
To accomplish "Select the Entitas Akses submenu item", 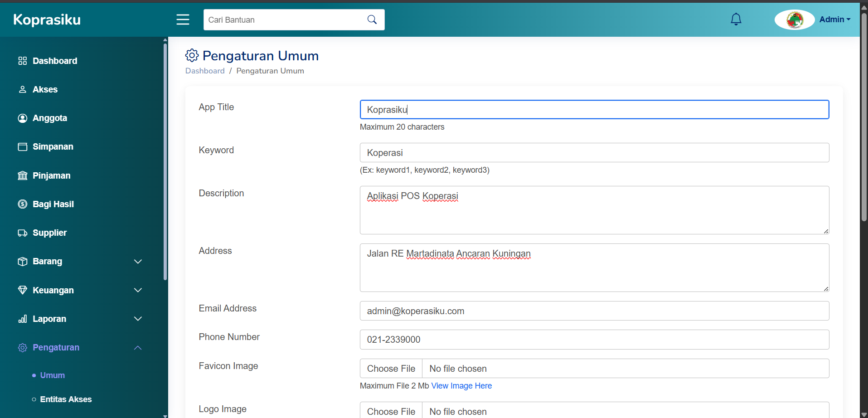I will 66,399.
